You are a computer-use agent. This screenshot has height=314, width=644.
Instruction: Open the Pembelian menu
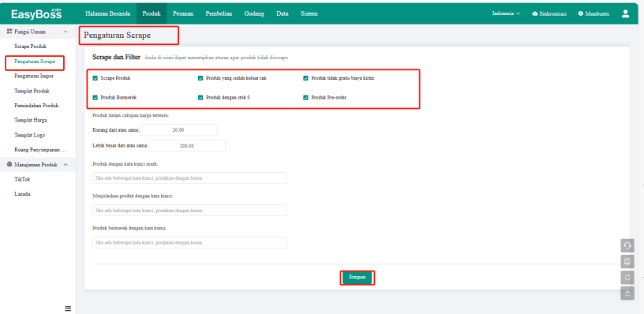coord(219,13)
